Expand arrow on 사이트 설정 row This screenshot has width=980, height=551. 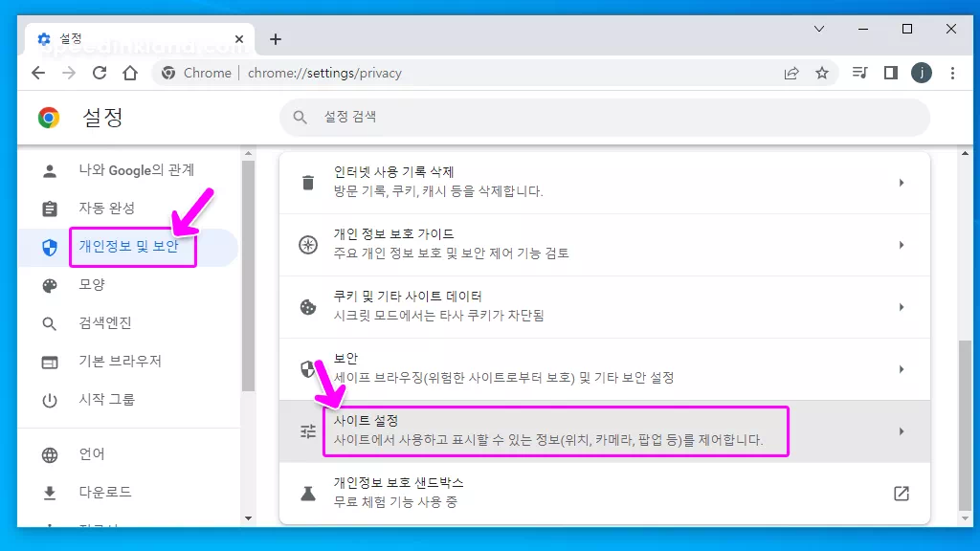(902, 431)
